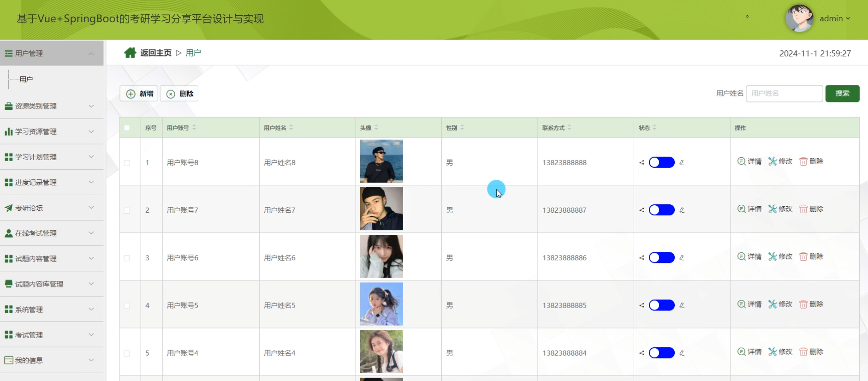Viewport: 868px width, 381px height.
Task: Click the 学习资源管理 bar chart icon
Action: pyautogui.click(x=9, y=131)
